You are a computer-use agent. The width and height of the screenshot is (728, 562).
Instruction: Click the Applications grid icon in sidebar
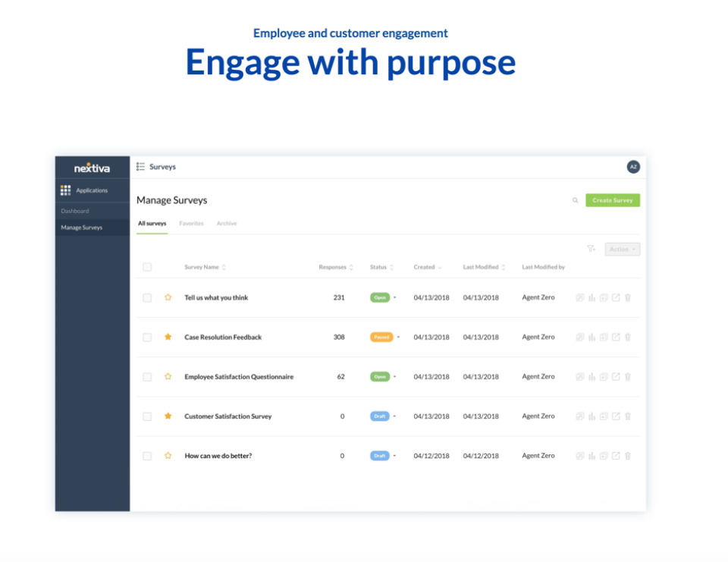point(65,190)
